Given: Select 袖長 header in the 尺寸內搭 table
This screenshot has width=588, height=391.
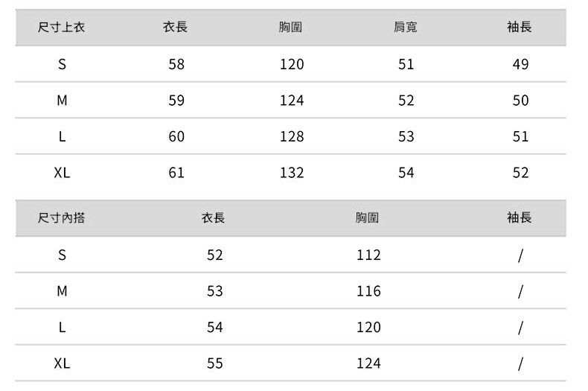Looking at the screenshot, I should (x=520, y=218).
